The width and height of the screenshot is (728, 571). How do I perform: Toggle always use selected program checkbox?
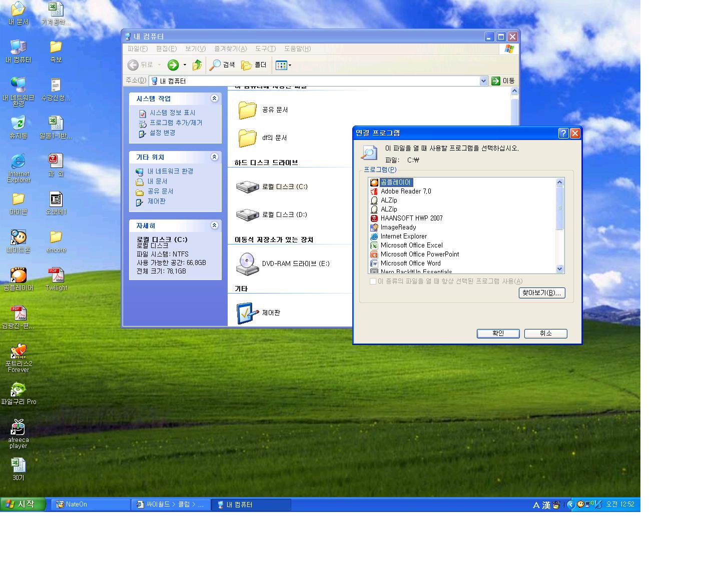point(373,281)
